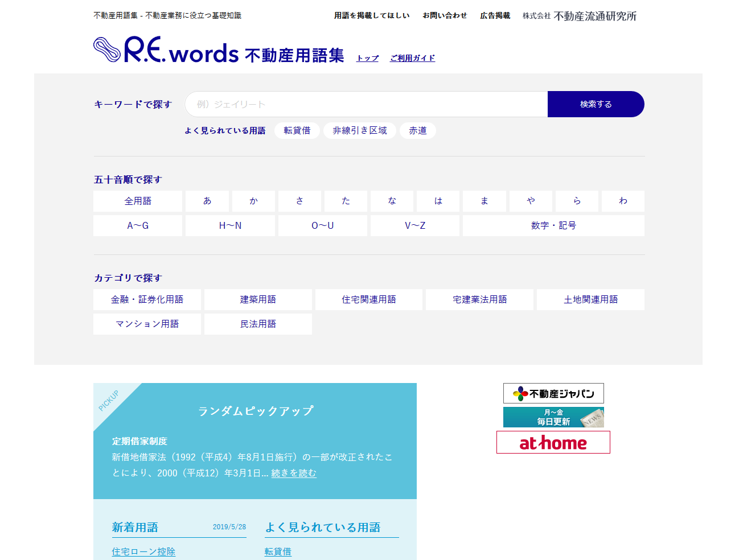This screenshot has width=735, height=560.
Task: Open the 不動産ジャパン banner
Action: click(x=553, y=393)
